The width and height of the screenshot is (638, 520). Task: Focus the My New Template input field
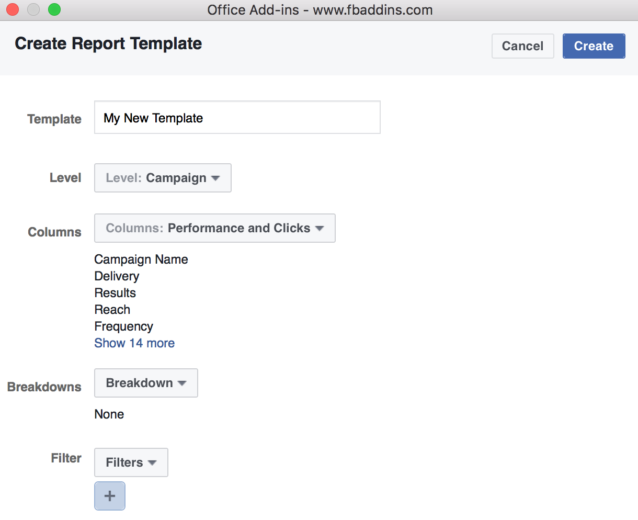(237, 118)
